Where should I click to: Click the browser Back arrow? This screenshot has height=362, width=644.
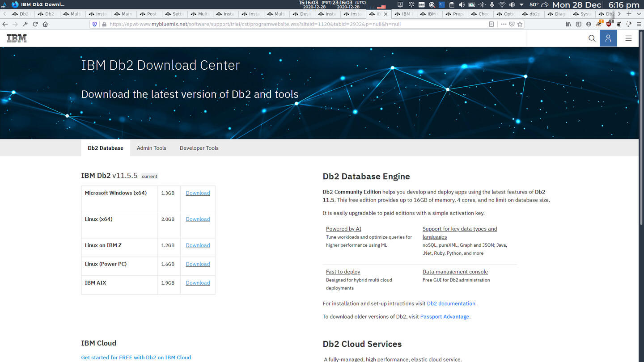click(5, 24)
